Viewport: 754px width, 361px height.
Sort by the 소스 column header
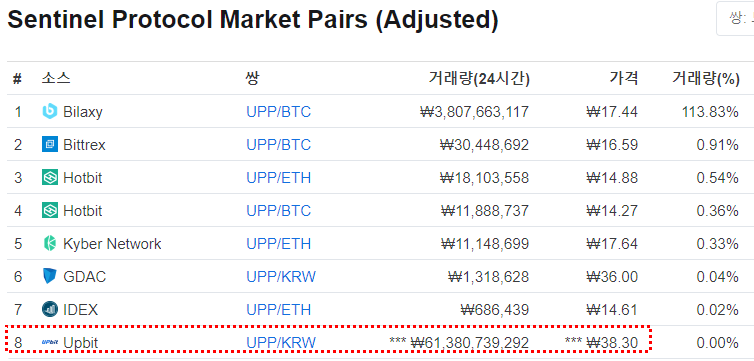coord(56,78)
